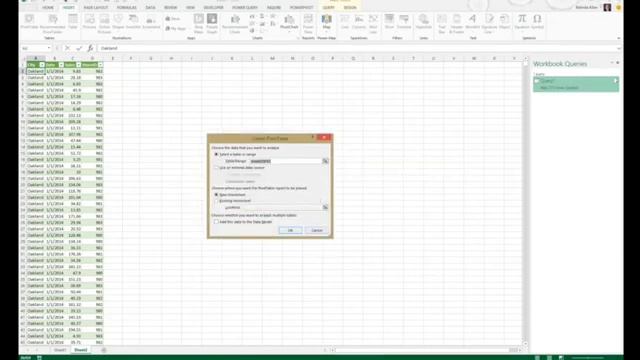The height and width of the screenshot is (360, 640).
Task: Open the HOME ribbon tab
Action: (48, 8)
